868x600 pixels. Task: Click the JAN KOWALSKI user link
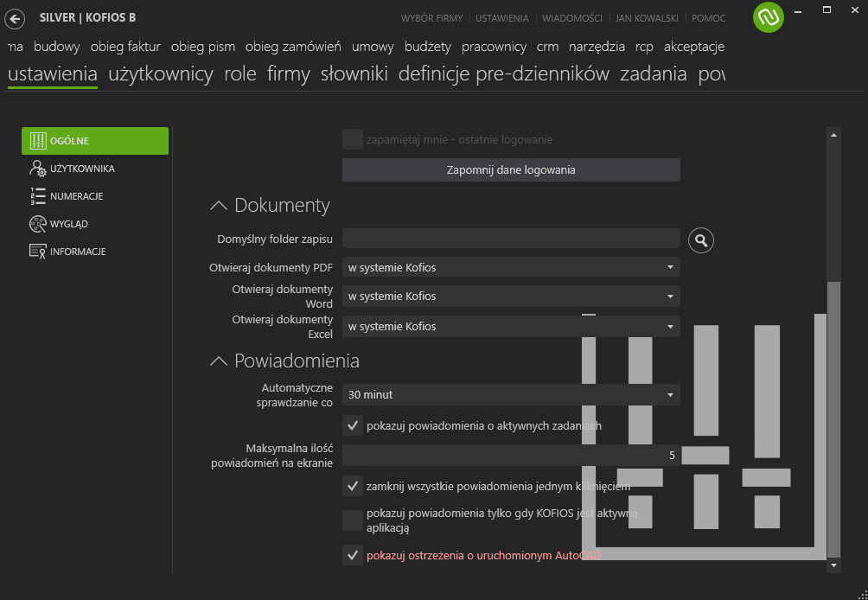click(x=647, y=18)
